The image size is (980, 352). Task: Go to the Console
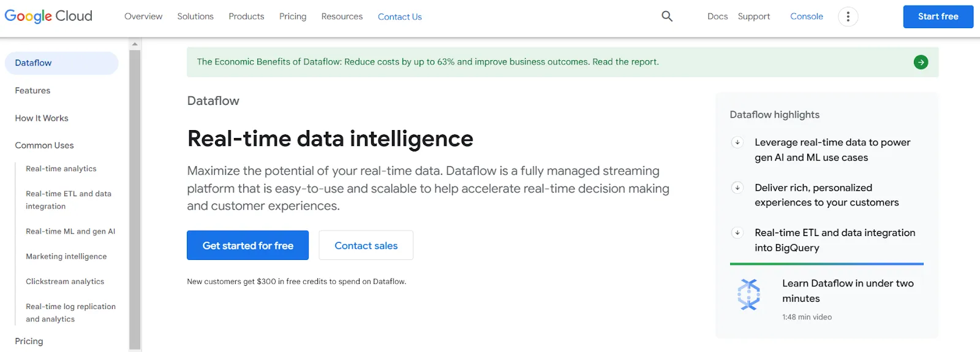tap(807, 17)
